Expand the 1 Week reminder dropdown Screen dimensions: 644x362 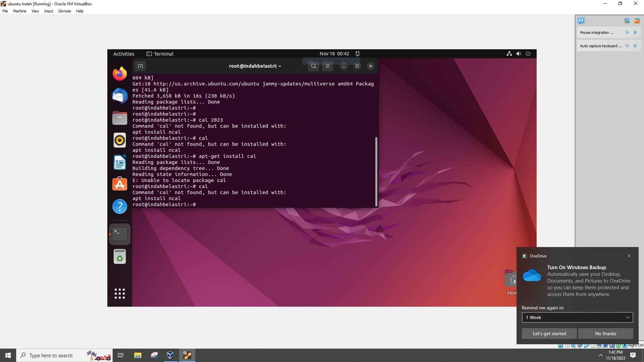577,317
